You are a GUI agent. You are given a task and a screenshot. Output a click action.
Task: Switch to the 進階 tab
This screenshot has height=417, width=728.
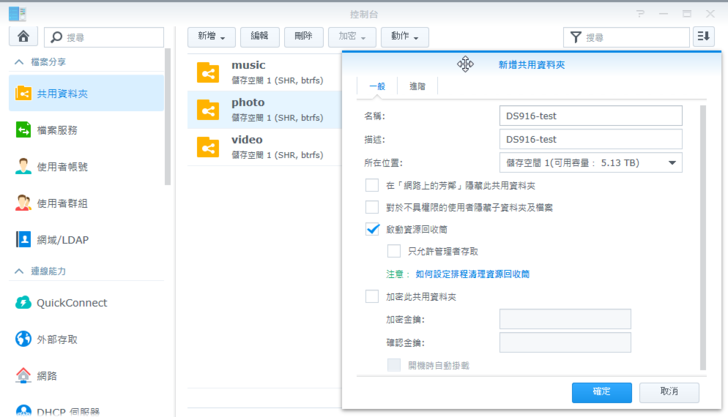pos(418,87)
